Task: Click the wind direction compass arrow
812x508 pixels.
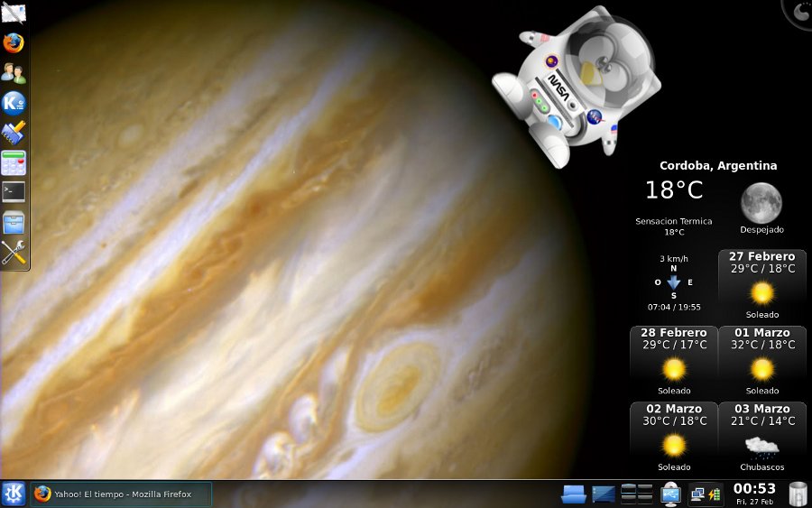Action: [x=673, y=282]
